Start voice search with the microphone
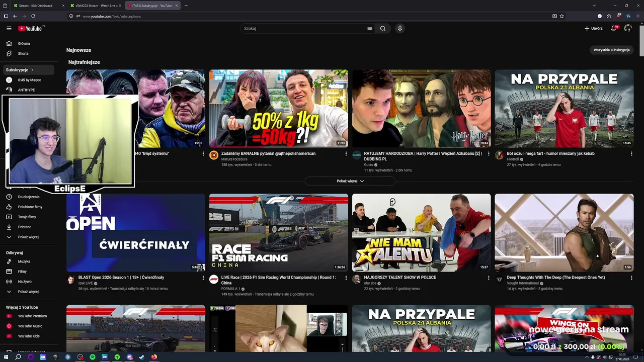The height and width of the screenshot is (362, 644). pos(400,29)
